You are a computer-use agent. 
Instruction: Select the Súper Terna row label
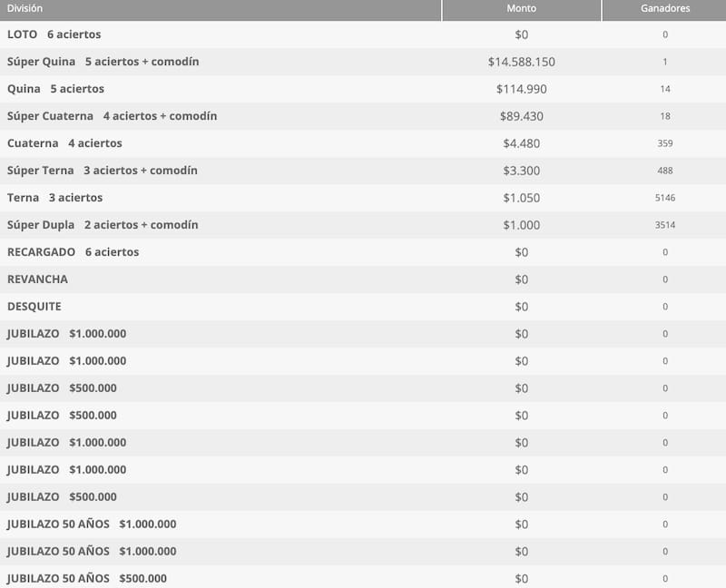click(x=102, y=171)
